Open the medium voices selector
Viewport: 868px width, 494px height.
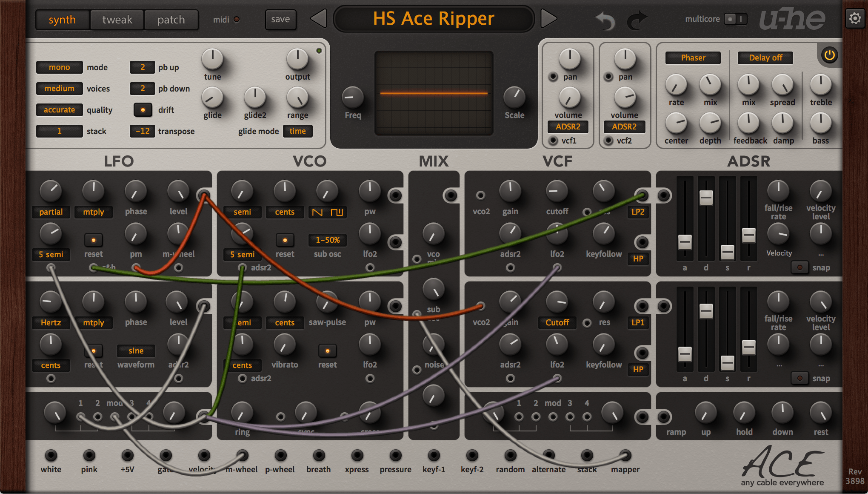coord(59,89)
